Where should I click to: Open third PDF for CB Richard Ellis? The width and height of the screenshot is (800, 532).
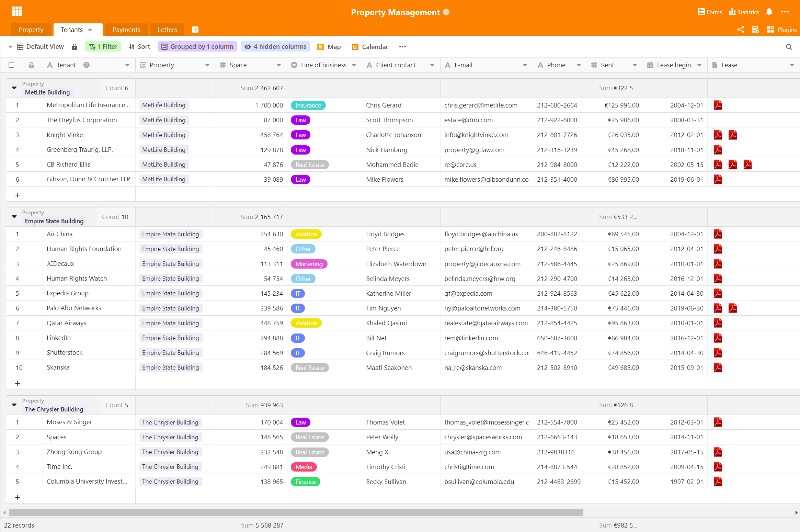(747, 165)
